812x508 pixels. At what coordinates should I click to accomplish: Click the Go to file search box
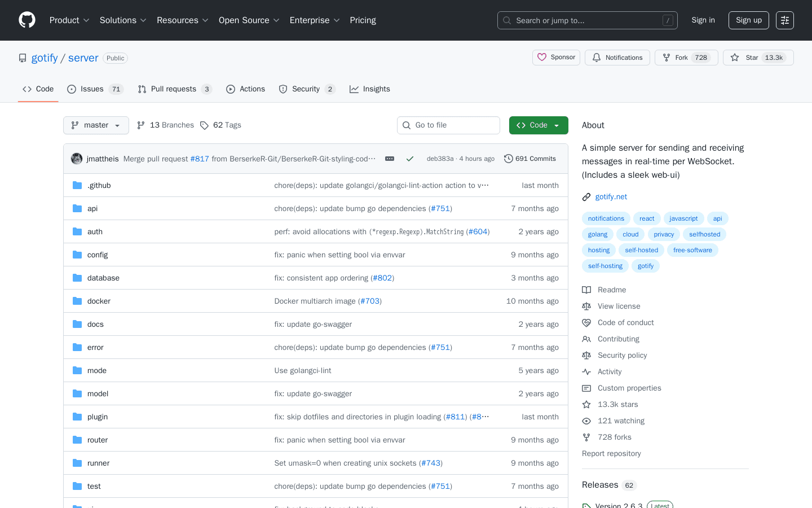point(448,125)
